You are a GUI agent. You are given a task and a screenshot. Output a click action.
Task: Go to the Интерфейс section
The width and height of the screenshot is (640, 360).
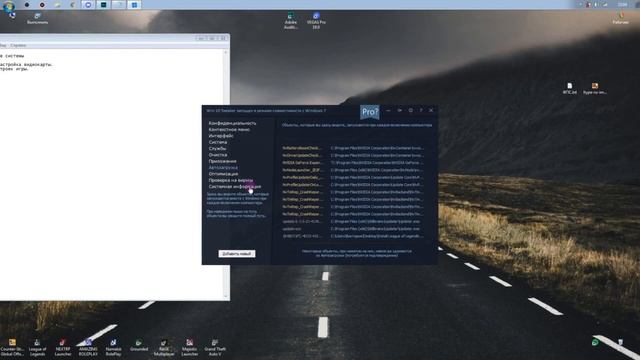point(221,136)
